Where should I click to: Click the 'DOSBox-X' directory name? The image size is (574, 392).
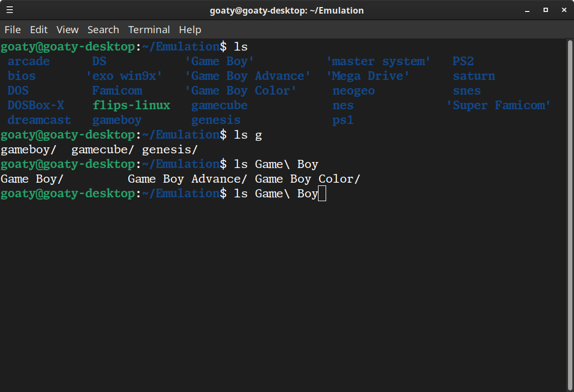[35, 105]
